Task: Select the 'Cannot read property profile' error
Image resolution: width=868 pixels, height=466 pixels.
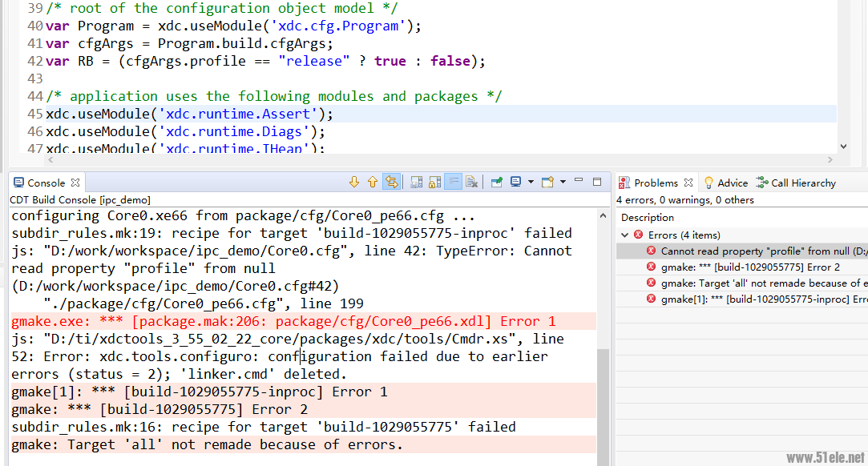Action: click(x=761, y=251)
